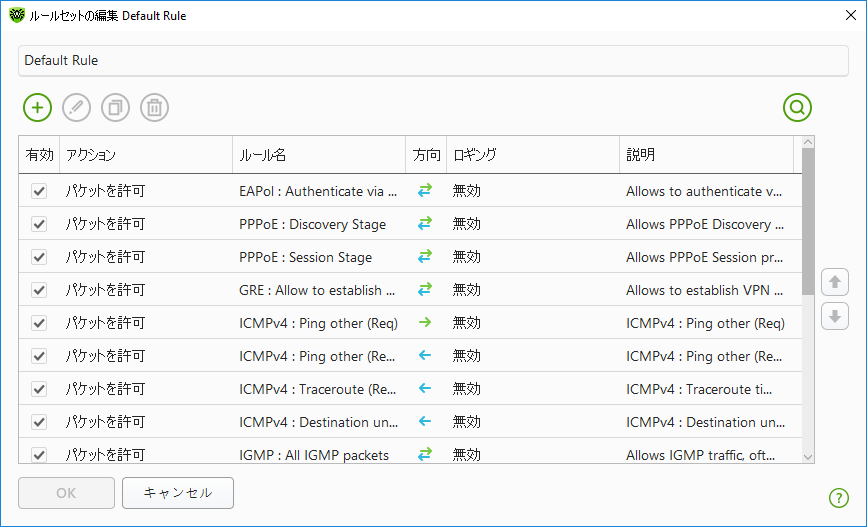Select the GRE Allow to establish rule row
Screen dimensions: 867x527
(x=318, y=290)
